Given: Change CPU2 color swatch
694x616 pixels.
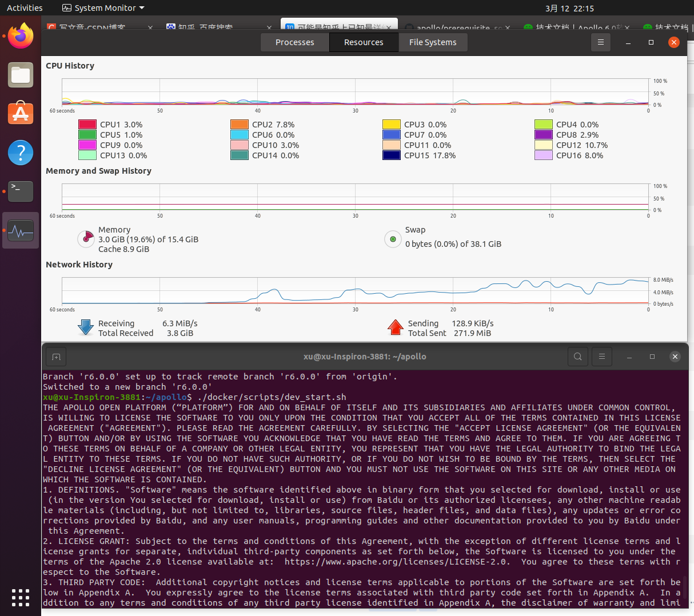Looking at the screenshot, I should (240, 125).
